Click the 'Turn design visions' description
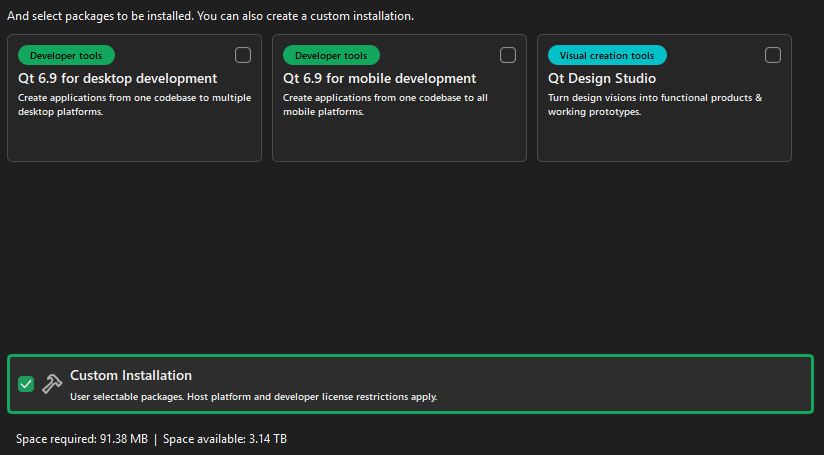This screenshot has width=824, height=455. tap(655, 105)
